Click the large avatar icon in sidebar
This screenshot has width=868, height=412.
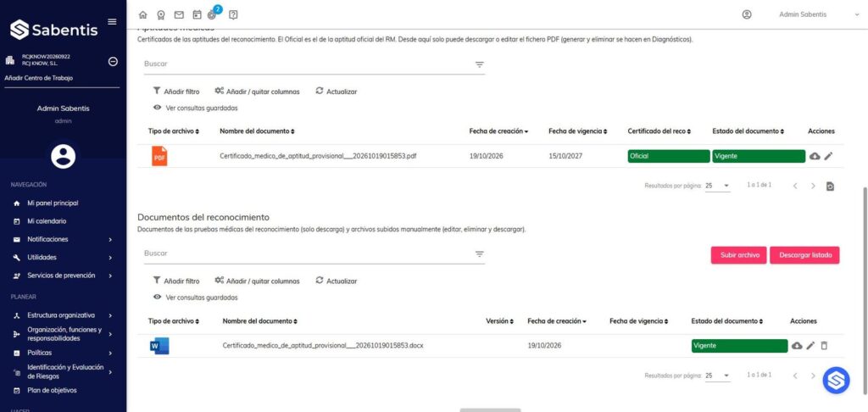(63, 157)
